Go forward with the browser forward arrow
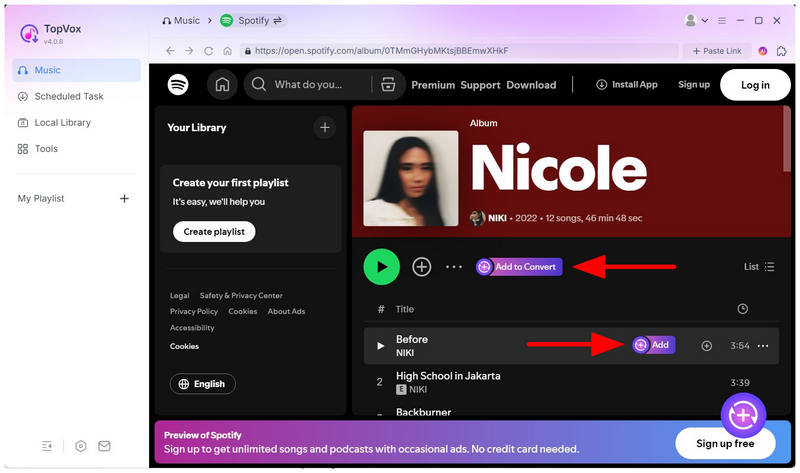 point(189,51)
